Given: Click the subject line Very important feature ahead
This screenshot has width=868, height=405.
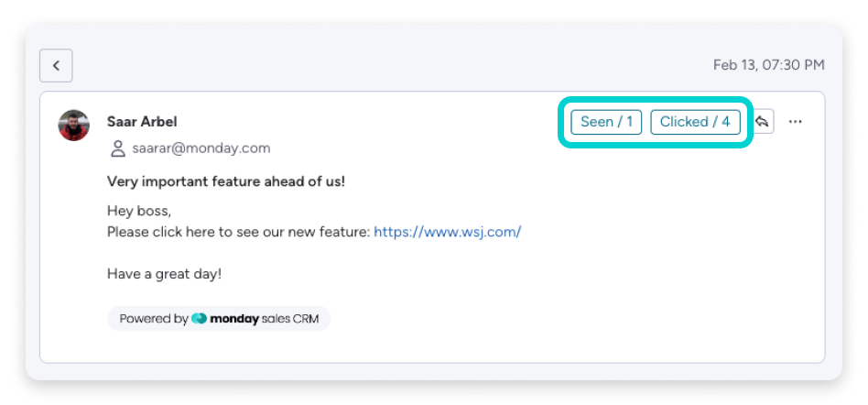Looking at the screenshot, I should pos(226,181).
